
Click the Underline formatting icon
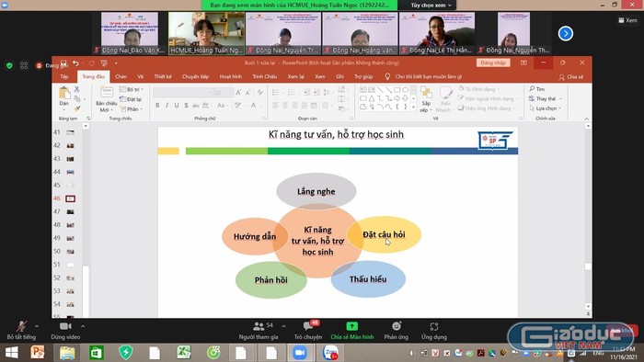click(x=177, y=106)
